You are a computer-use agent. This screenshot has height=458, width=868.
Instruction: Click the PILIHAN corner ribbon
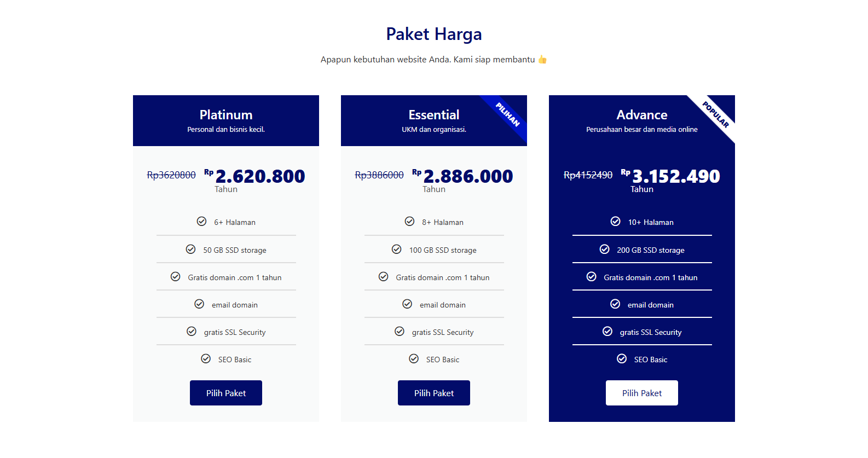(507, 114)
